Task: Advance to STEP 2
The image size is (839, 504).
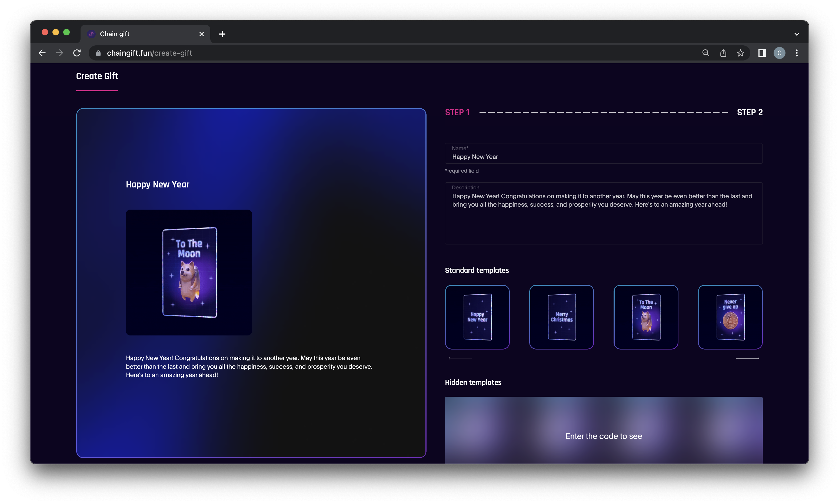Action: coord(750,112)
